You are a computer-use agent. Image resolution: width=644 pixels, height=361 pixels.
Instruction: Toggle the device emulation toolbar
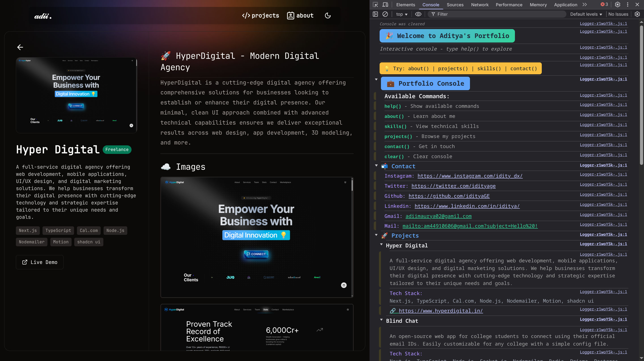point(385,4)
